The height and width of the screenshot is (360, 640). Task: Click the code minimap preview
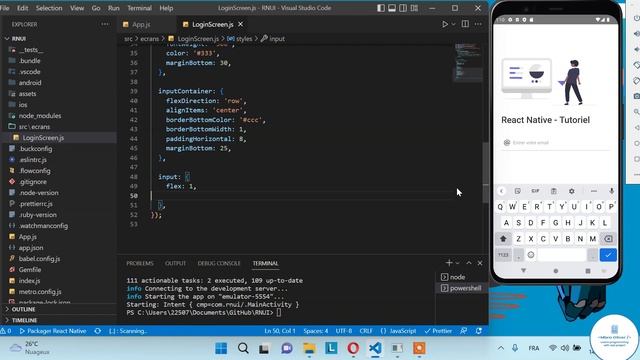coord(467,62)
